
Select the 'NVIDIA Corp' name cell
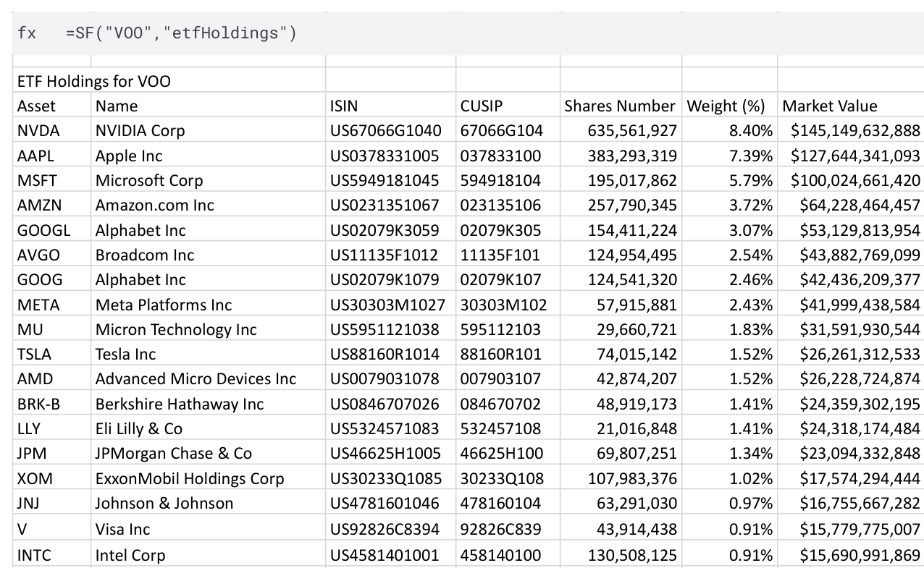(x=209, y=130)
